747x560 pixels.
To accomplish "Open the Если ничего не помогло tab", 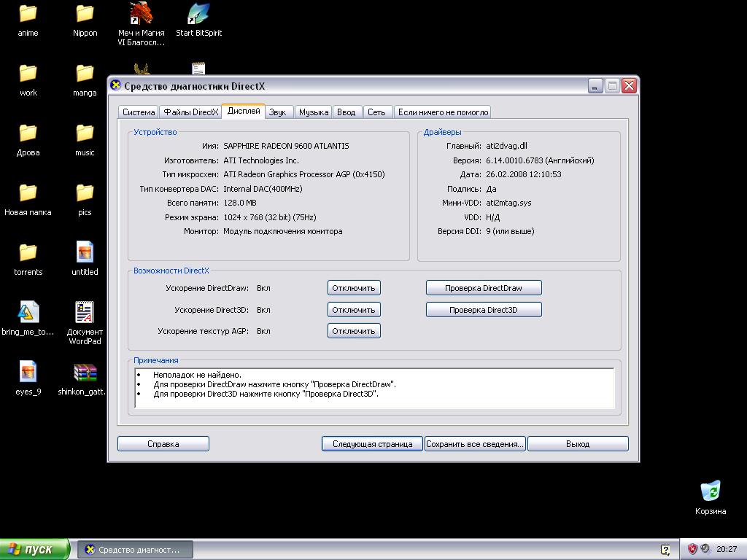I will [443, 112].
